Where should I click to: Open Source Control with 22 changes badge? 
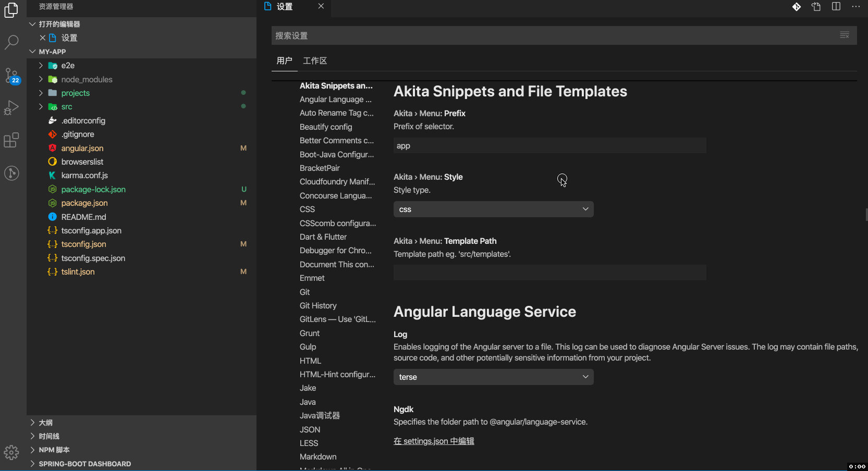(11, 76)
